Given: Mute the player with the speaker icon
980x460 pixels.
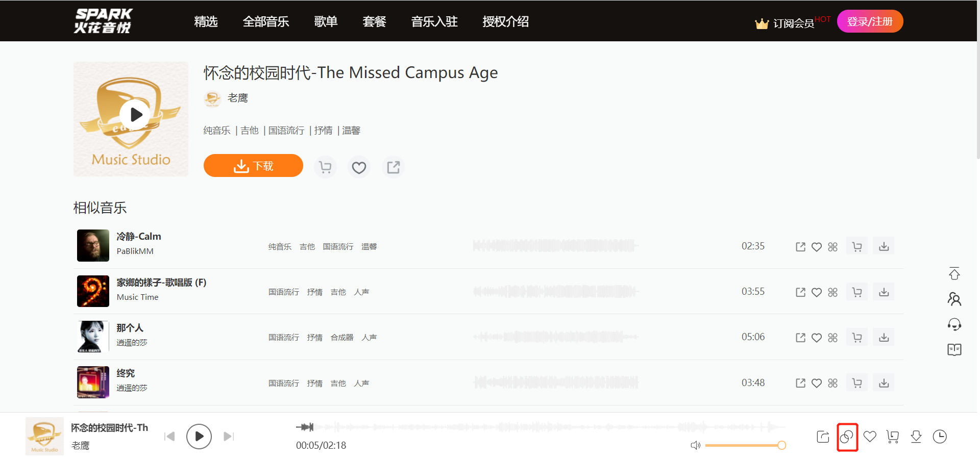Looking at the screenshot, I should click(x=695, y=445).
